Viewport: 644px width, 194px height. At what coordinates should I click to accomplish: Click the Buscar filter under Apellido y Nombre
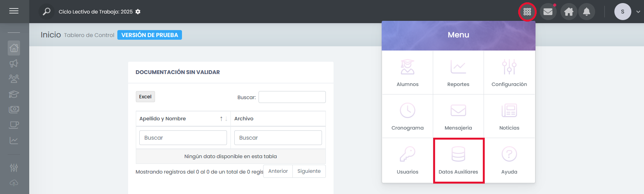[x=183, y=138]
